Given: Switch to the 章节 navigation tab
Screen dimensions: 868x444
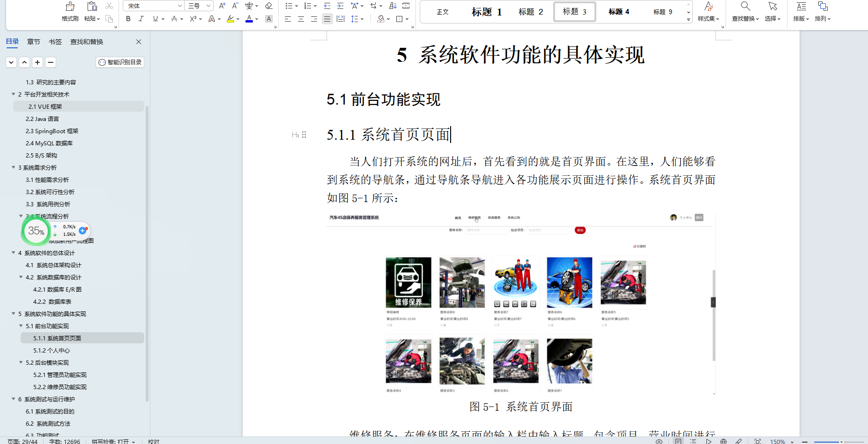Looking at the screenshot, I should point(34,42).
